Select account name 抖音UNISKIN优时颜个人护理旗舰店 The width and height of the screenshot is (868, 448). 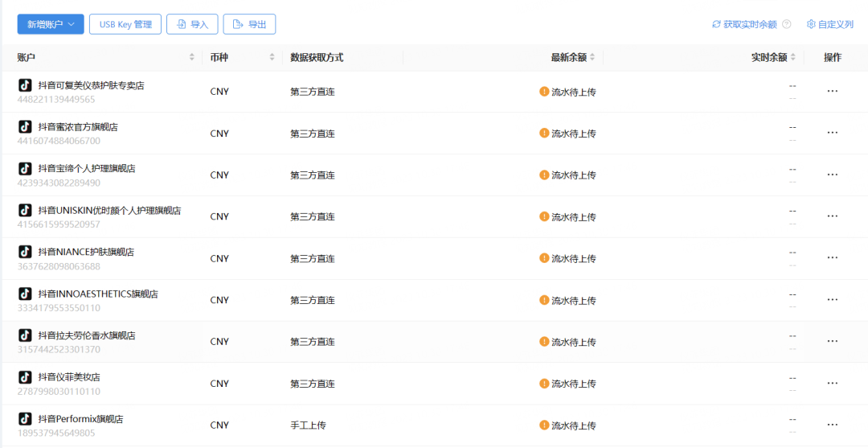109,211
